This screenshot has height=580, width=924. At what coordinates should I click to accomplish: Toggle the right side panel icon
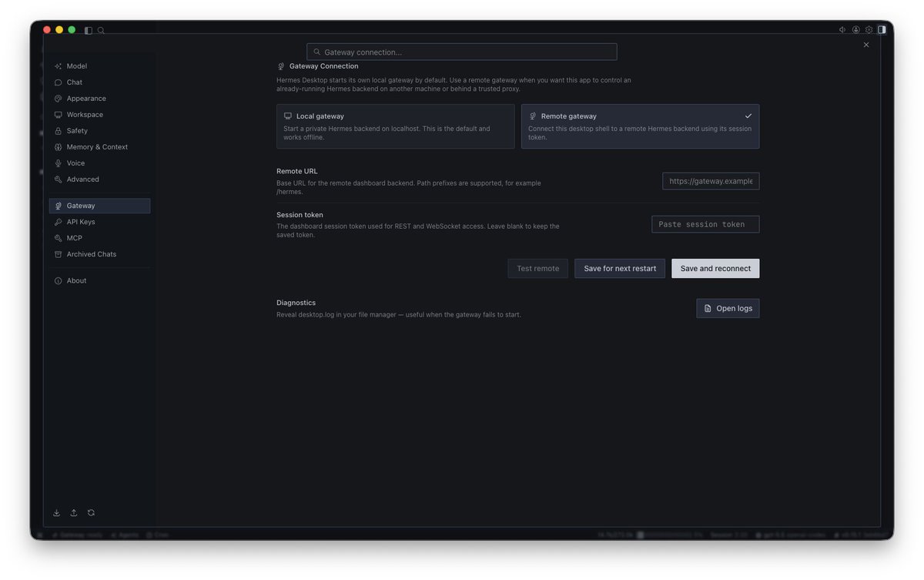[882, 30]
